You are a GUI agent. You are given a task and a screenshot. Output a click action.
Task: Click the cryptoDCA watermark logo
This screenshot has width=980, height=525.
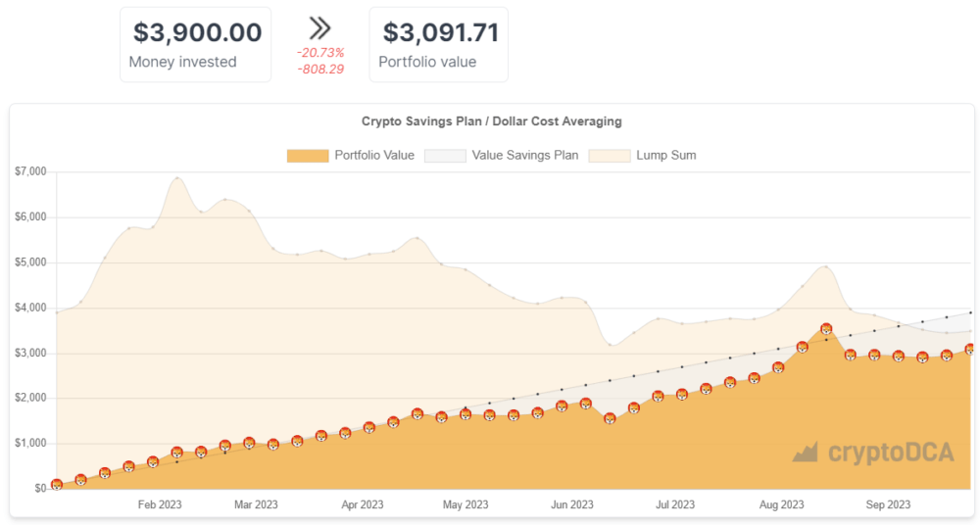[x=873, y=452]
